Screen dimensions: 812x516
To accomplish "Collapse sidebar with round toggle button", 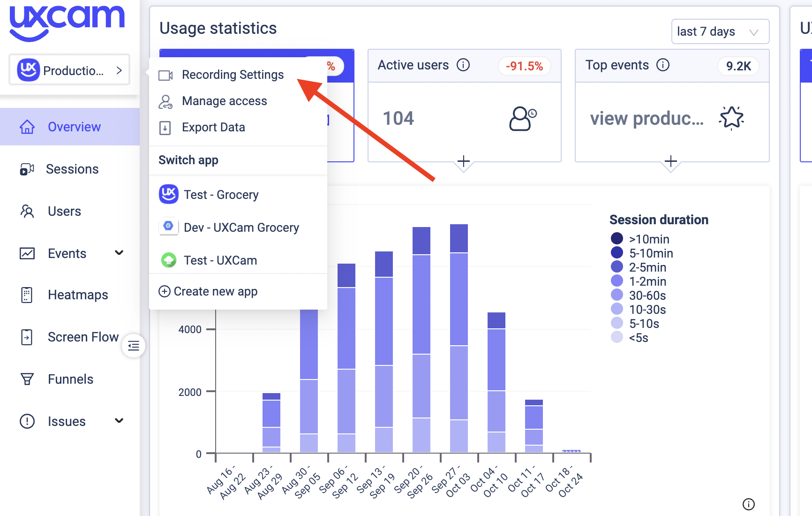I will pos(134,346).
